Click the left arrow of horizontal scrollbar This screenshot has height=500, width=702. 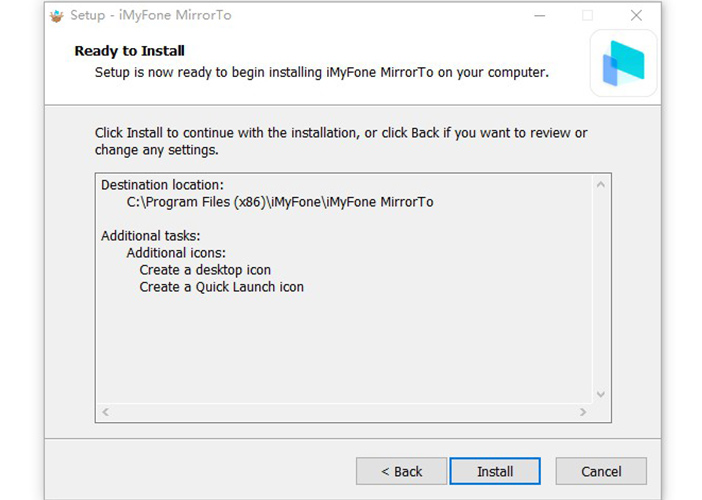click(105, 412)
